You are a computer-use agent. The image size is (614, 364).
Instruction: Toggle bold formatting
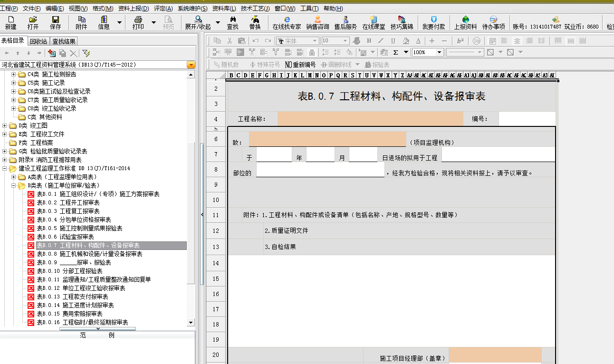tap(369, 41)
